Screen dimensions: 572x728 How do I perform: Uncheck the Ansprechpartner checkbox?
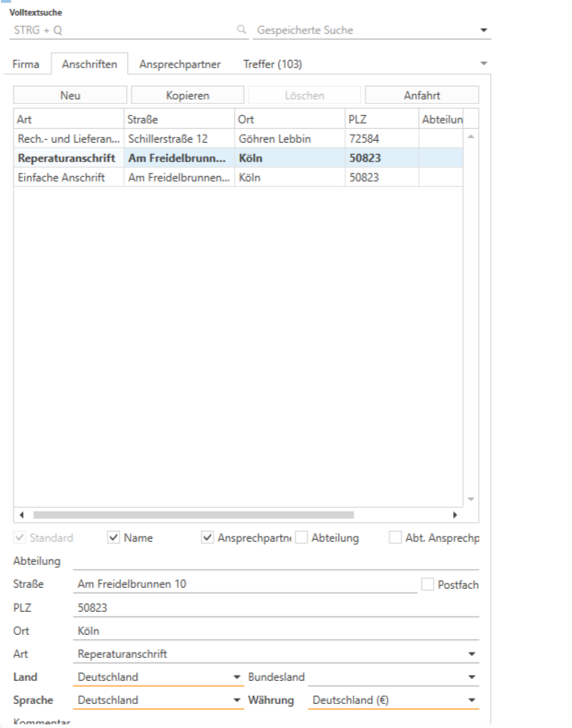(x=207, y=538)
